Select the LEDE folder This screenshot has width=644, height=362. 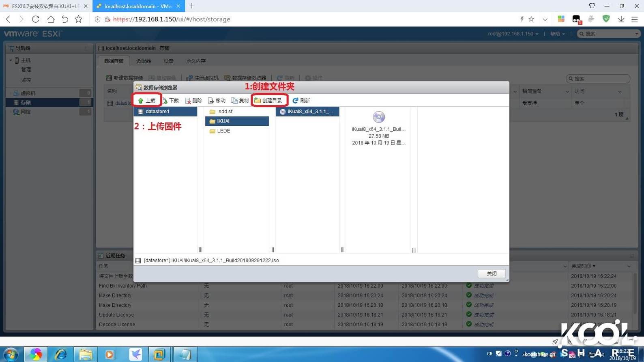(237, 131)
